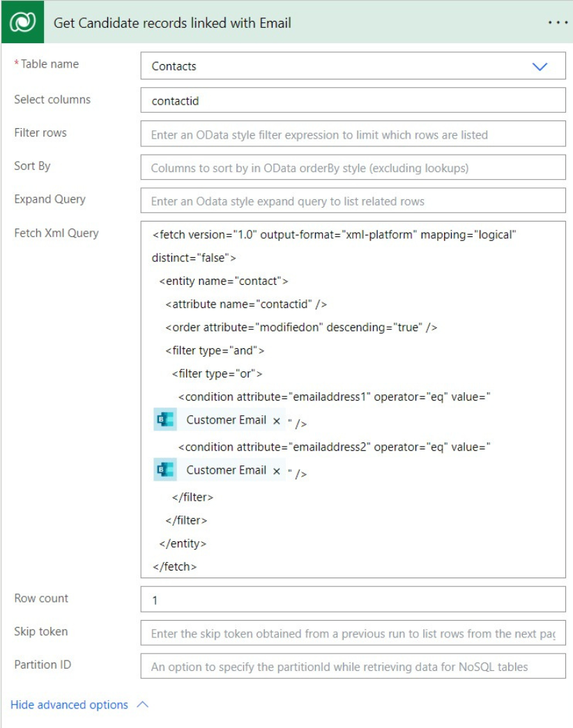Click into the Filter rows field
This screenshot has width=573, height=728.
click(353, 134)
